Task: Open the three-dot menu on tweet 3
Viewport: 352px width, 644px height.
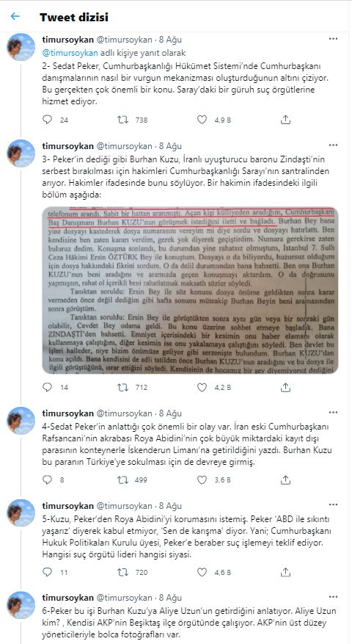Action: tap(334, 145)
